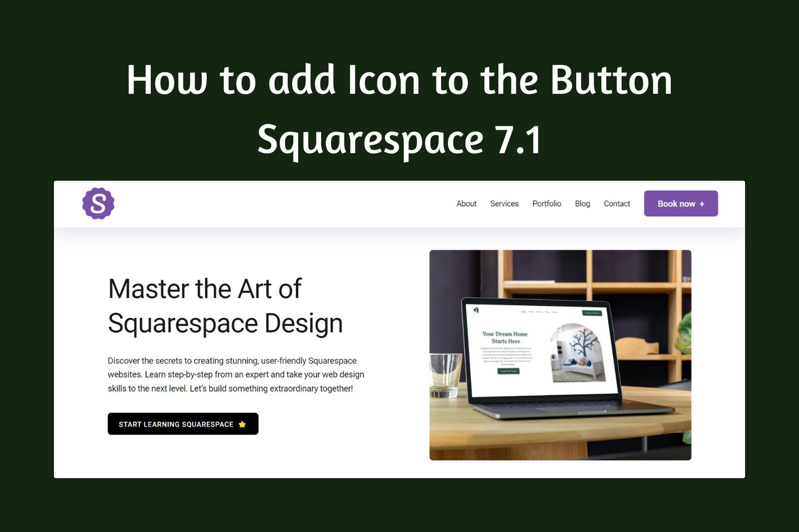Open the Services menu item

click(504, 204)
